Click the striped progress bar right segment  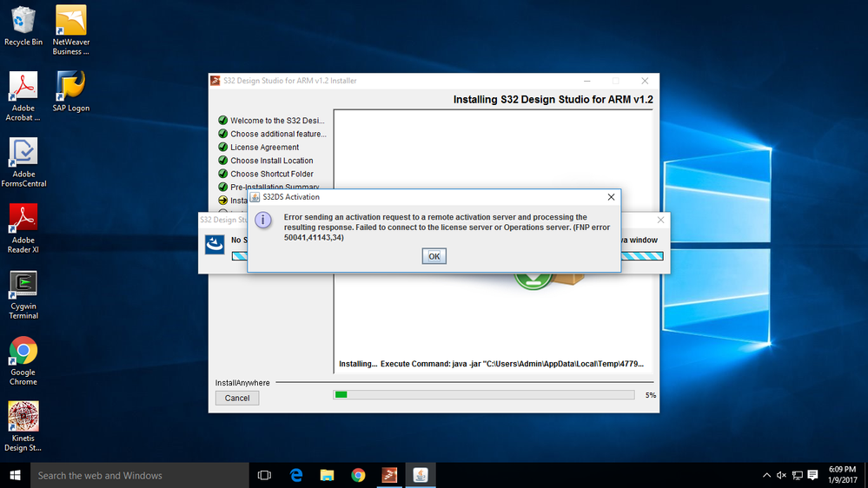[x=642, y=255]
